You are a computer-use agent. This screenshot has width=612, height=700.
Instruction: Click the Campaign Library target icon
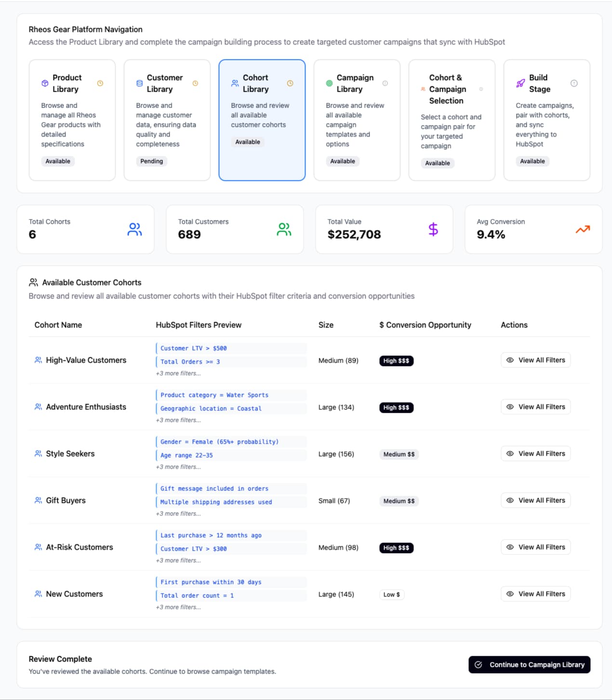coord(329,83)
